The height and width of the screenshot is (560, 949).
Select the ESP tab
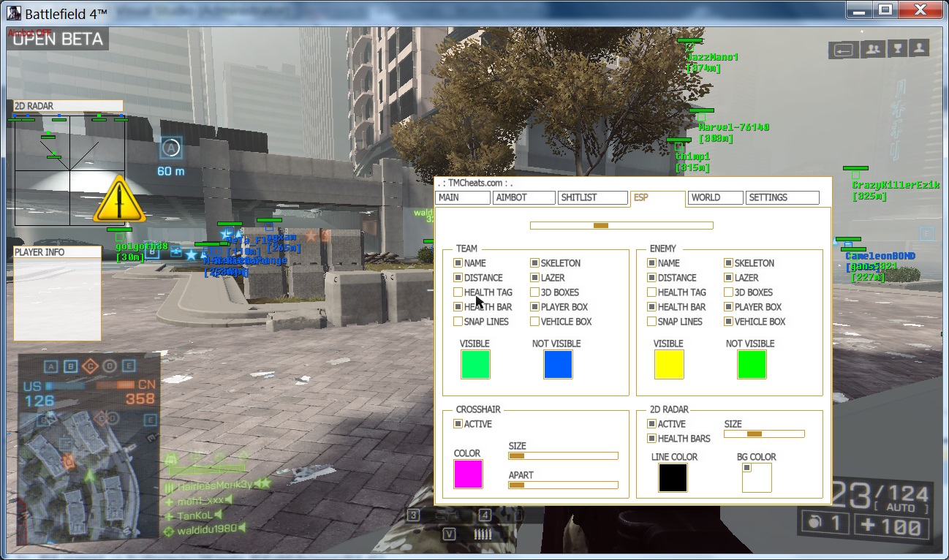point(657,198)
